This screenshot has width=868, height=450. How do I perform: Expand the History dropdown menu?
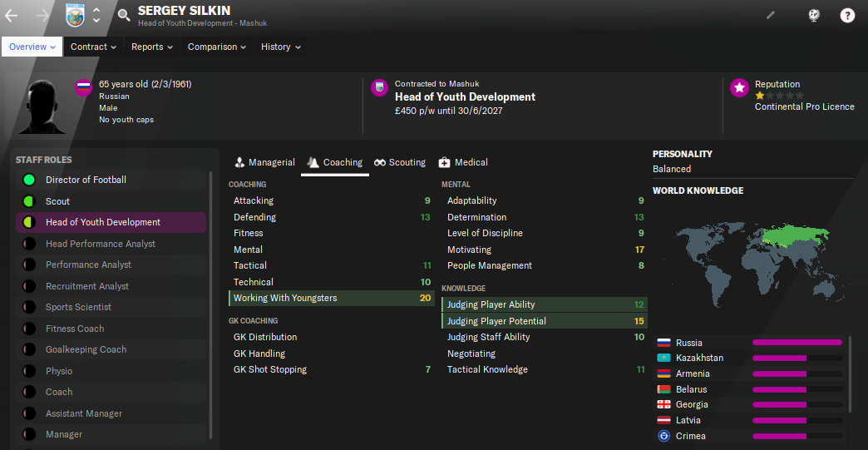281,47
